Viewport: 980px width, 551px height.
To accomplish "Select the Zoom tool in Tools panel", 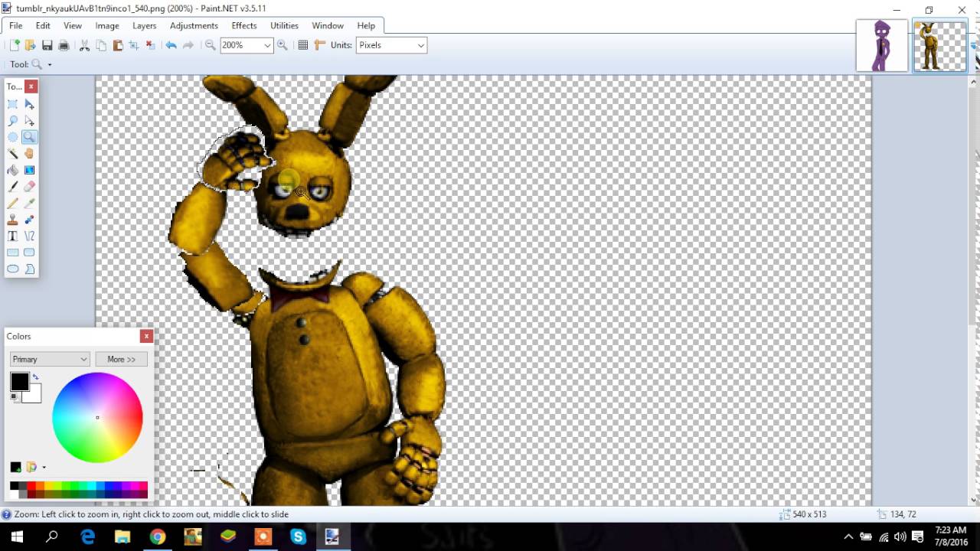I will 29,137.
